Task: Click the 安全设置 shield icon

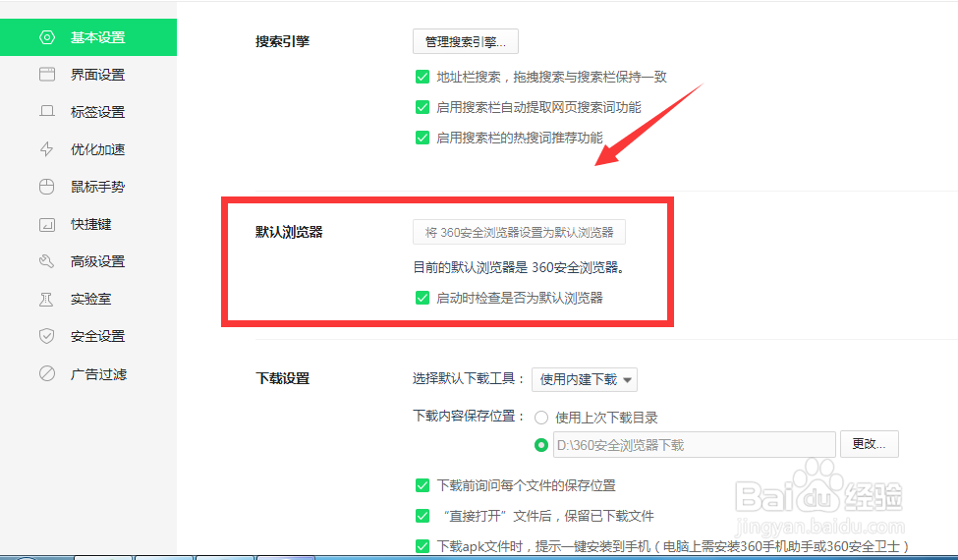Action: [x=47, y=336]
